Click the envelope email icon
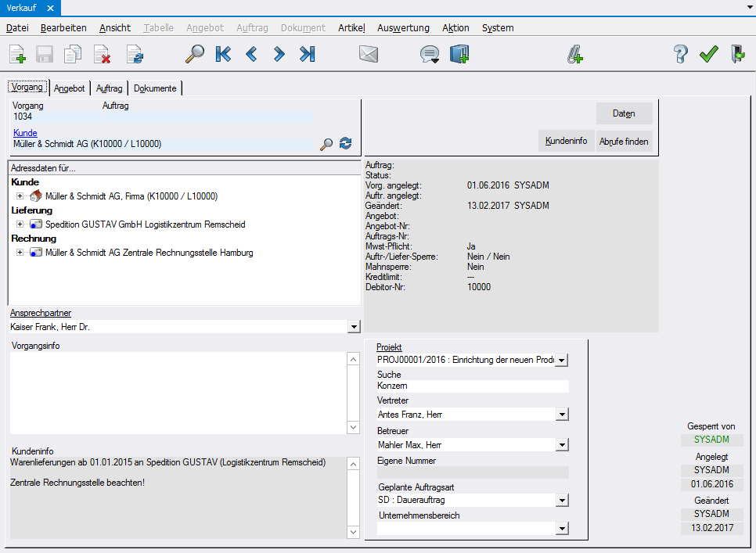This screenshot has width=756, height=553. [369, 54]
